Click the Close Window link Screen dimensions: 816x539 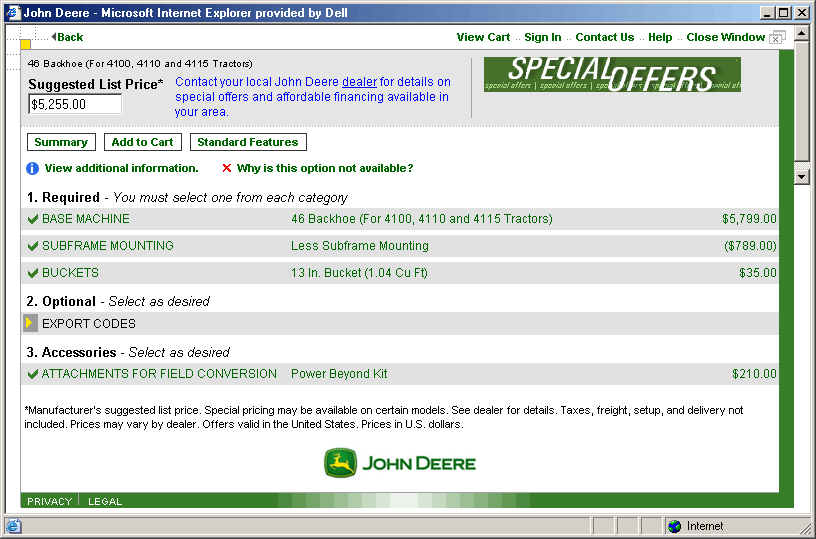pyautogui.click(x=725, y=37)
